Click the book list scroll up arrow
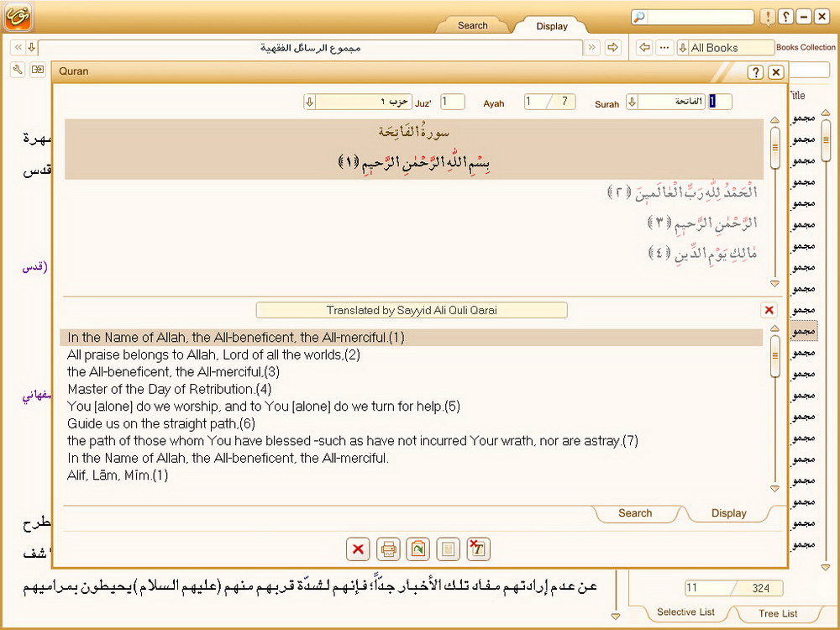This screenshot has height=630, width=840. coord(826,113)
